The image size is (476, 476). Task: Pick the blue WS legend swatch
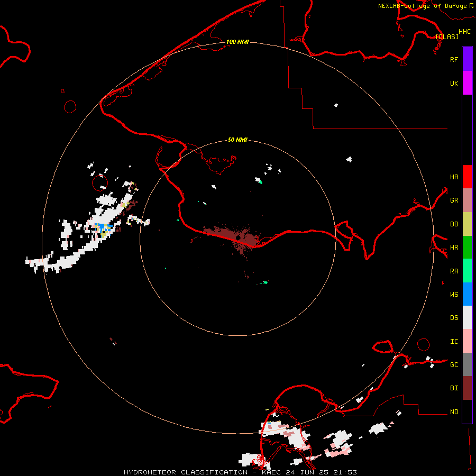pyautogui.click(x=467, y=294)
